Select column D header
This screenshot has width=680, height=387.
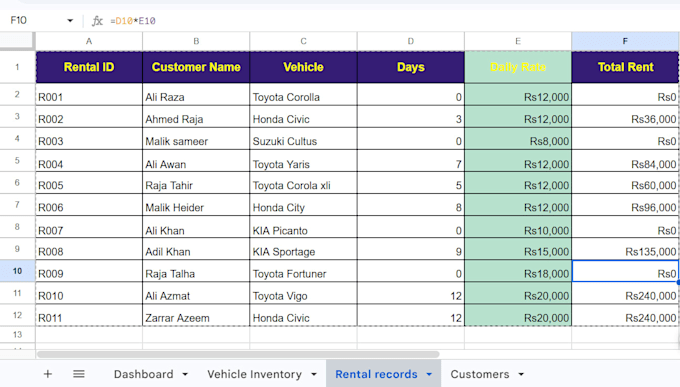(x=411, y=41)
